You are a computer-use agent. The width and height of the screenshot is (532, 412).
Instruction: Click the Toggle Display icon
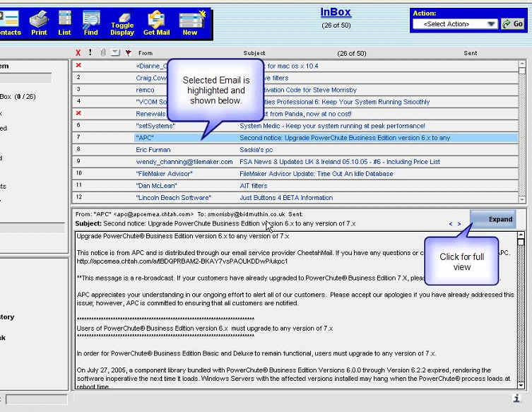click(x=122, y=24)
